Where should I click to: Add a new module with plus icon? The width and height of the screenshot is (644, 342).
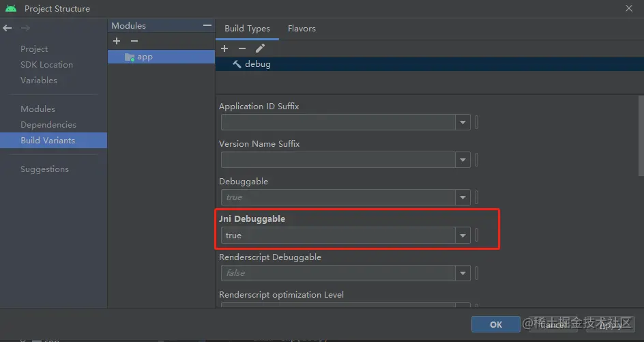(117, 41)
